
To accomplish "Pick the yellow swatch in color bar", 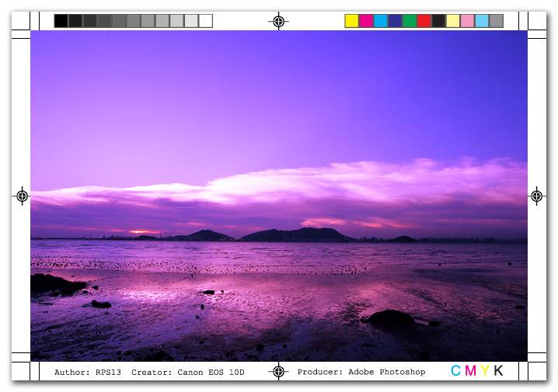I will 351,21.
